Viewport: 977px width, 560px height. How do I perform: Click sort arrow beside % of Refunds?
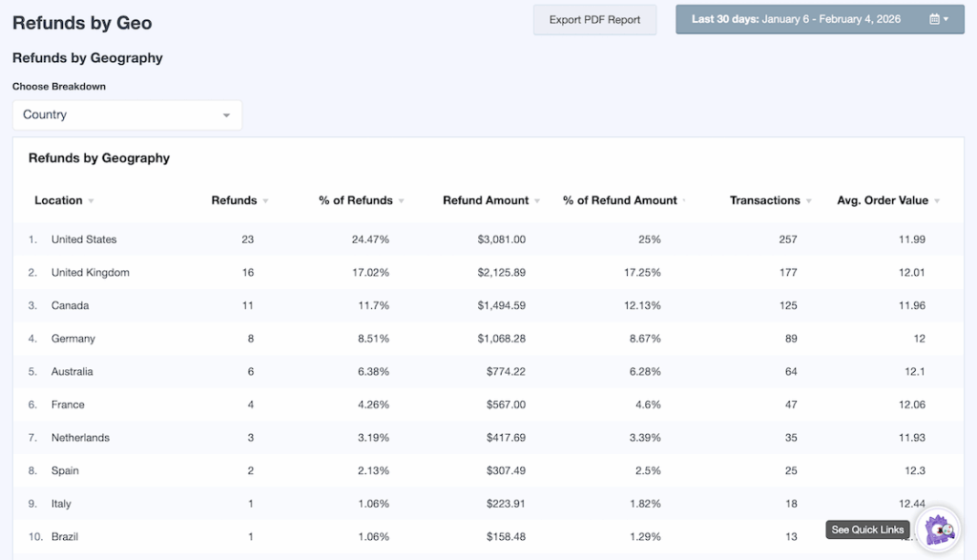tap(402, 201)
